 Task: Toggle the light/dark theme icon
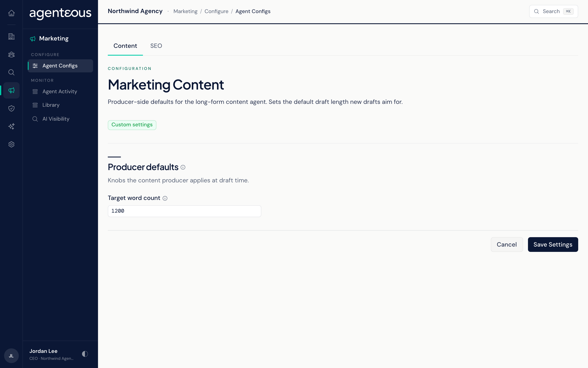tap(85, 354)
